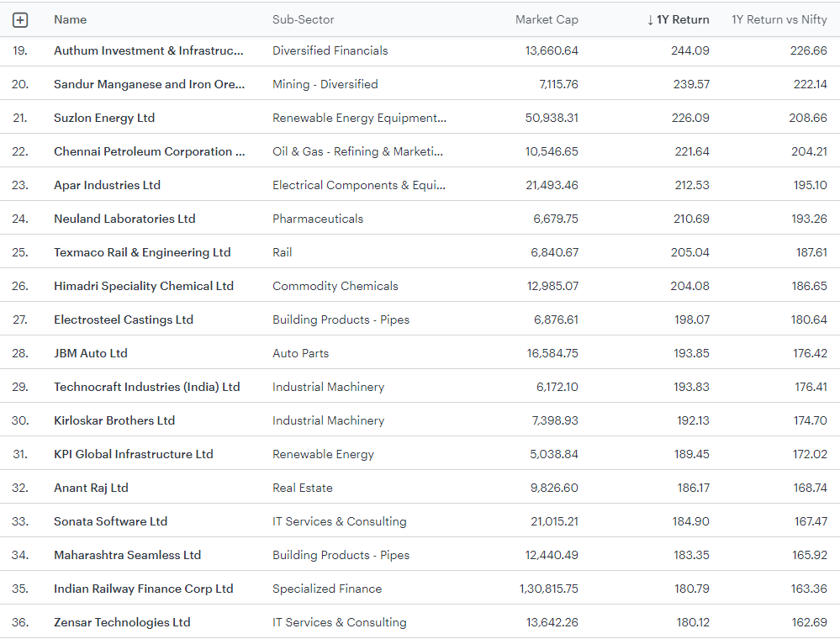Sort by Sub-Sector column header

[304, 20]
